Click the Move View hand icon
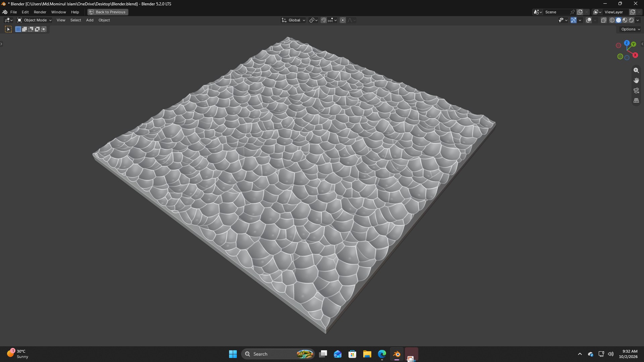This screenshot has height=362, width=644. click(x=636, y=80)
